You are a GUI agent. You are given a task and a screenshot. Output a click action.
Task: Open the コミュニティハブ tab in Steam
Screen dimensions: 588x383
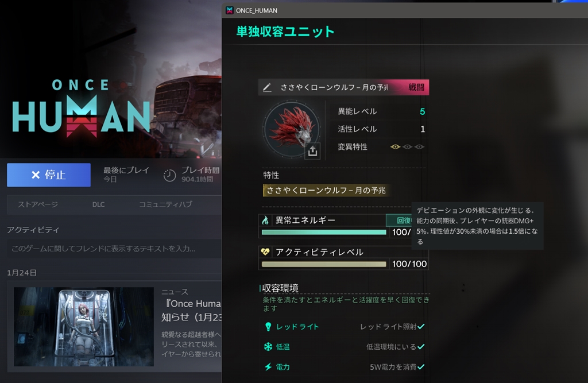(165, 204)
